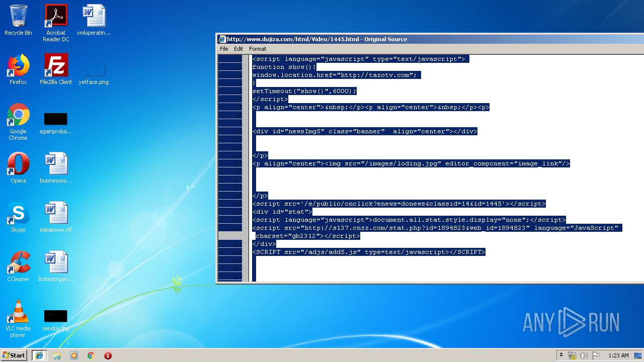Select the sendus.jpg file icon
The width and height of the screenshot is (644, 362).
56,320
